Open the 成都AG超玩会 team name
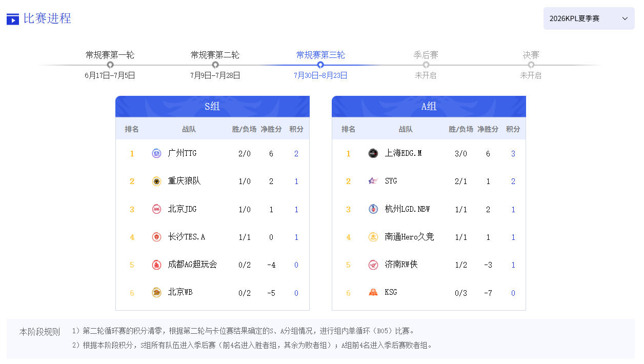Viewport: 644px width, 364px height. point(193,265)
